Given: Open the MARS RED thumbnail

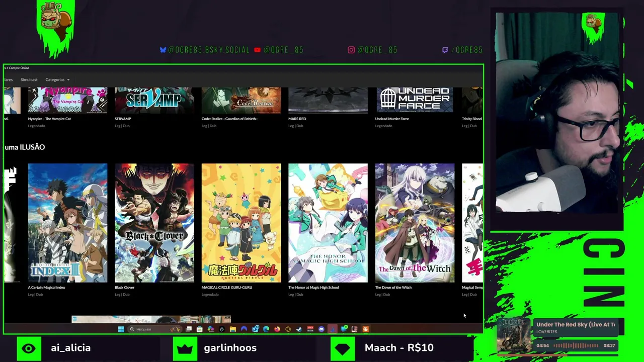Looking at the screenshot, I should [328, 100].
